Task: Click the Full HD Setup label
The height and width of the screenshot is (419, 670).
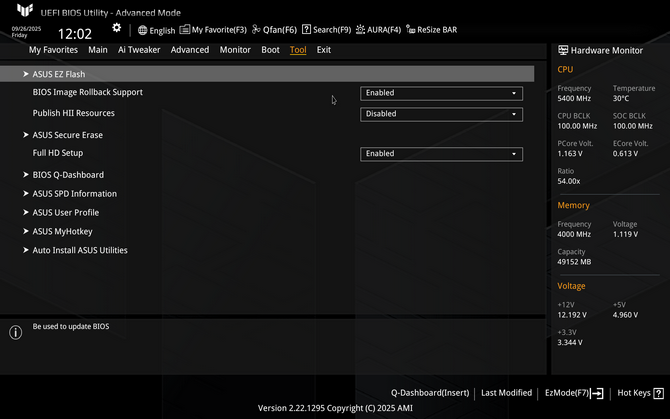Action: [58, 153]
